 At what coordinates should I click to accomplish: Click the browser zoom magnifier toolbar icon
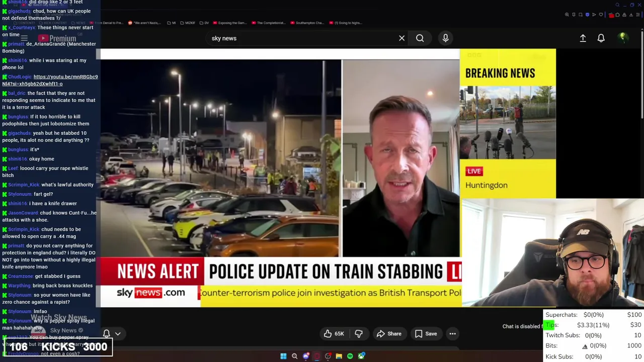567,15
